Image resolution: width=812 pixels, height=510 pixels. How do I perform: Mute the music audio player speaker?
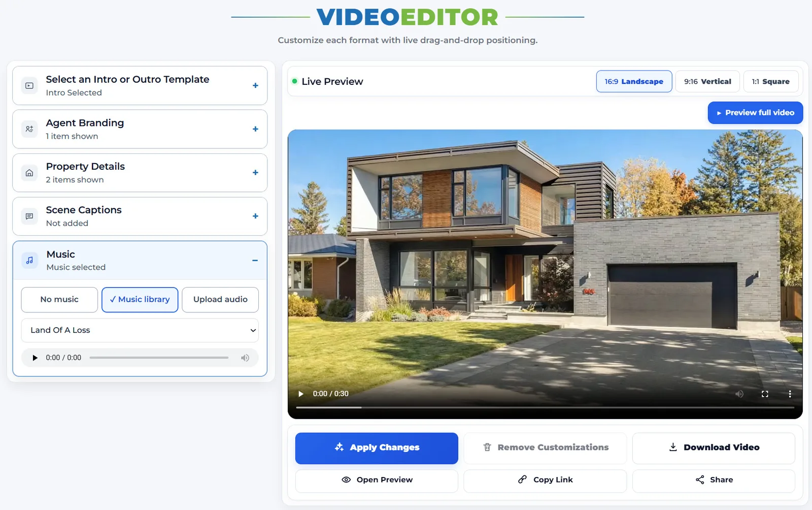tap(245, 358)
